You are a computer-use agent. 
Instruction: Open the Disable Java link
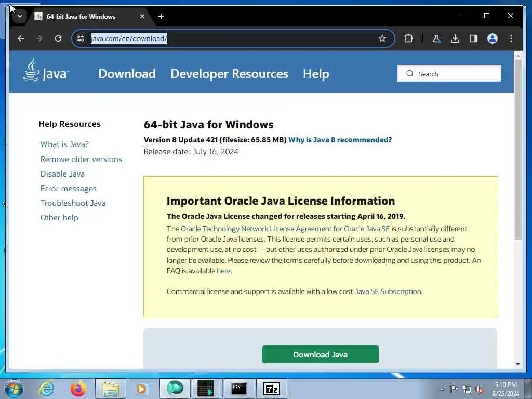click(62, 174)
